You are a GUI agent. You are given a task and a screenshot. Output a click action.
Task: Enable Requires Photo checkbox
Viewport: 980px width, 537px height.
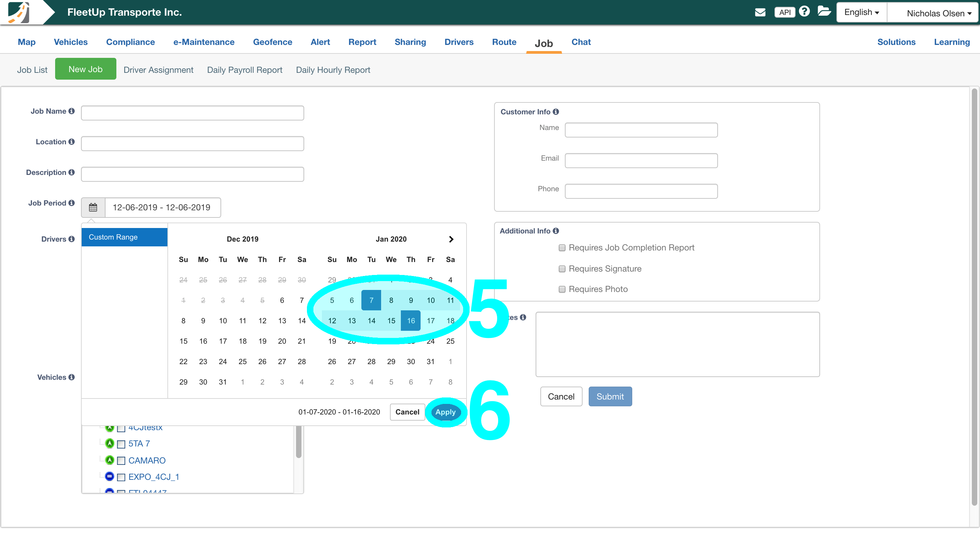coord(562,289)
